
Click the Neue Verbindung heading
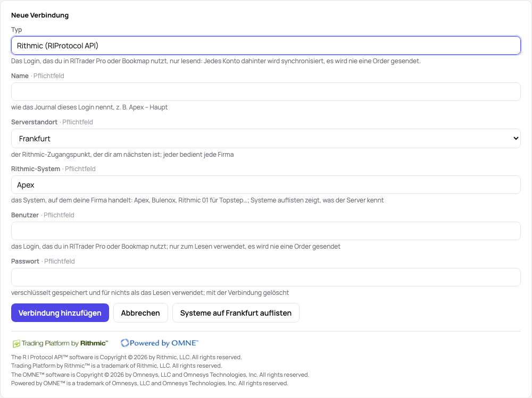pos(40,15)
